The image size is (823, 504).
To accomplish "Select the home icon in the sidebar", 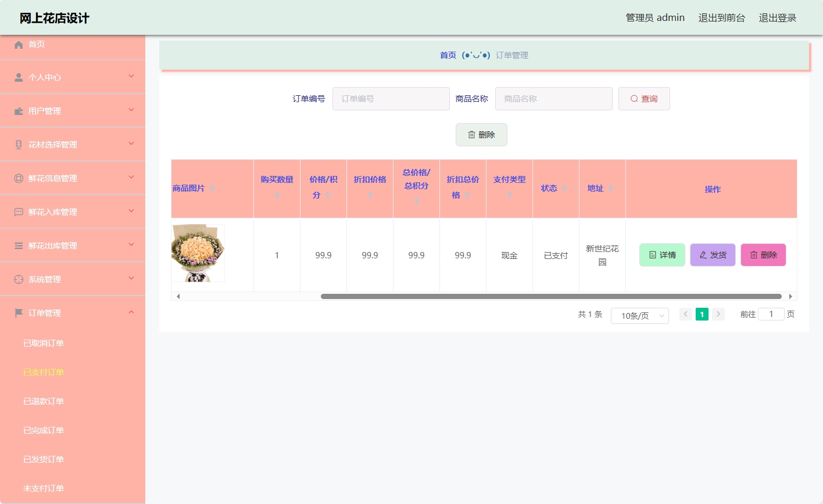I will tap(18, 44).
